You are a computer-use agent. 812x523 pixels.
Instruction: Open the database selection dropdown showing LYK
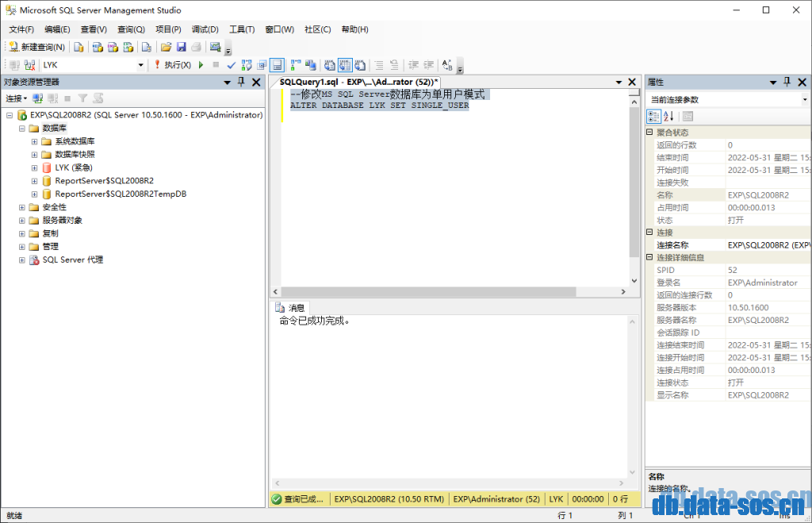click(x=141, y=64)
